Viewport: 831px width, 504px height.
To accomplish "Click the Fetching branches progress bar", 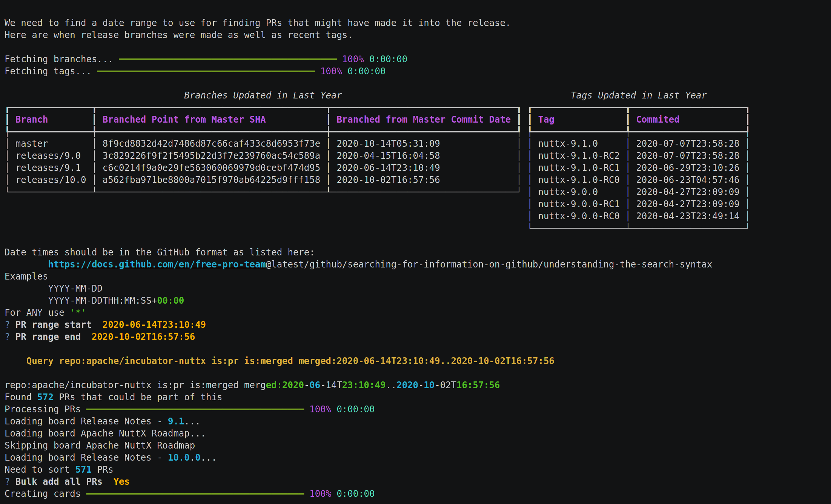I will (227, 59).
